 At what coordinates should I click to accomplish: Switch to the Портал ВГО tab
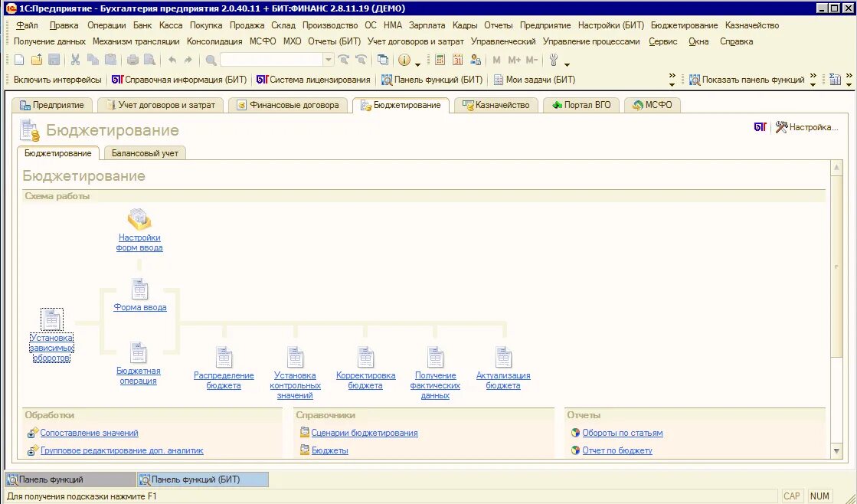(581, 105)
